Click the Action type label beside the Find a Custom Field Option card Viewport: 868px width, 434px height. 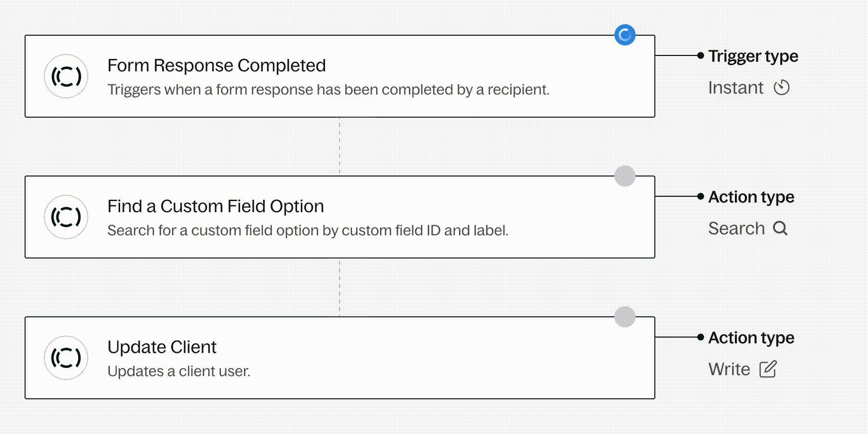pos(751,197)
